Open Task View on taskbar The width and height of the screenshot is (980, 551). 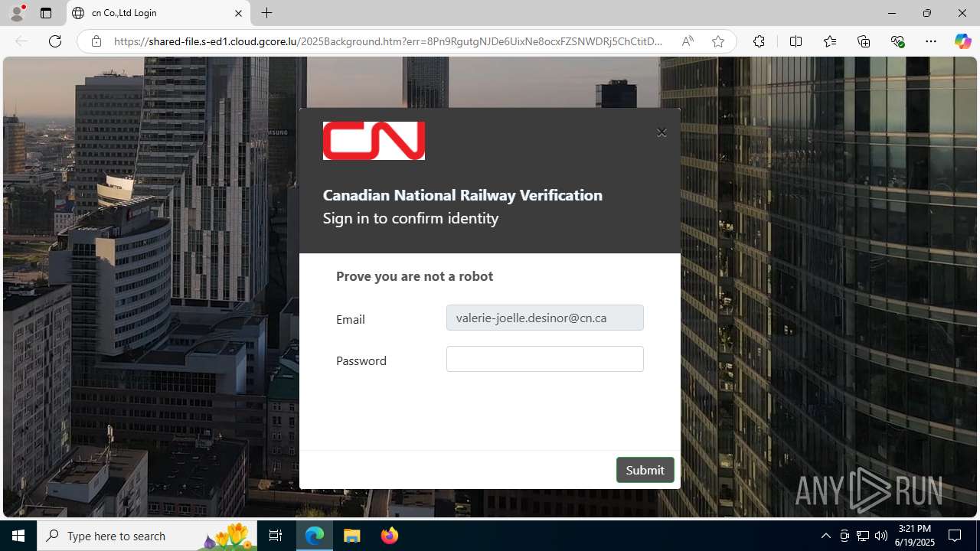click(x=276, y=536)
